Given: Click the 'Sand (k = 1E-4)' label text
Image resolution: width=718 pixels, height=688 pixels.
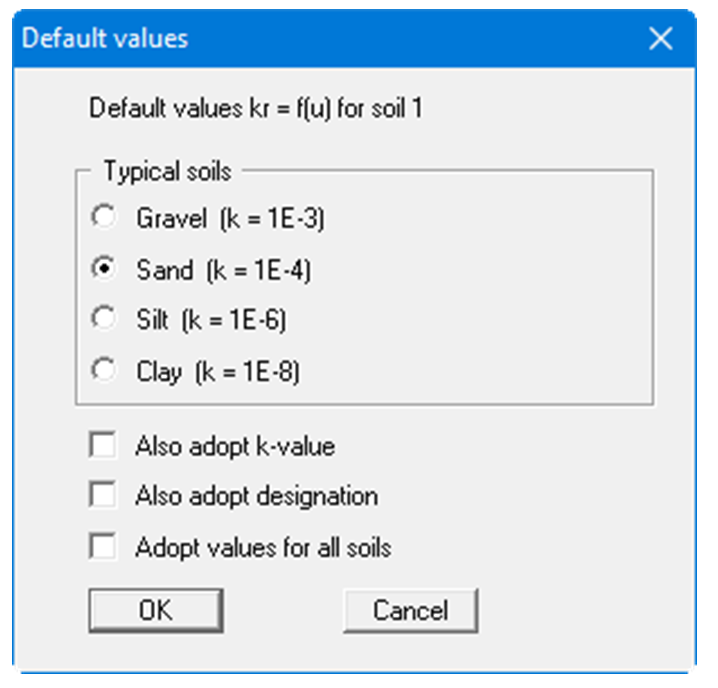Looking at the screenshot, I should (224, 270).
